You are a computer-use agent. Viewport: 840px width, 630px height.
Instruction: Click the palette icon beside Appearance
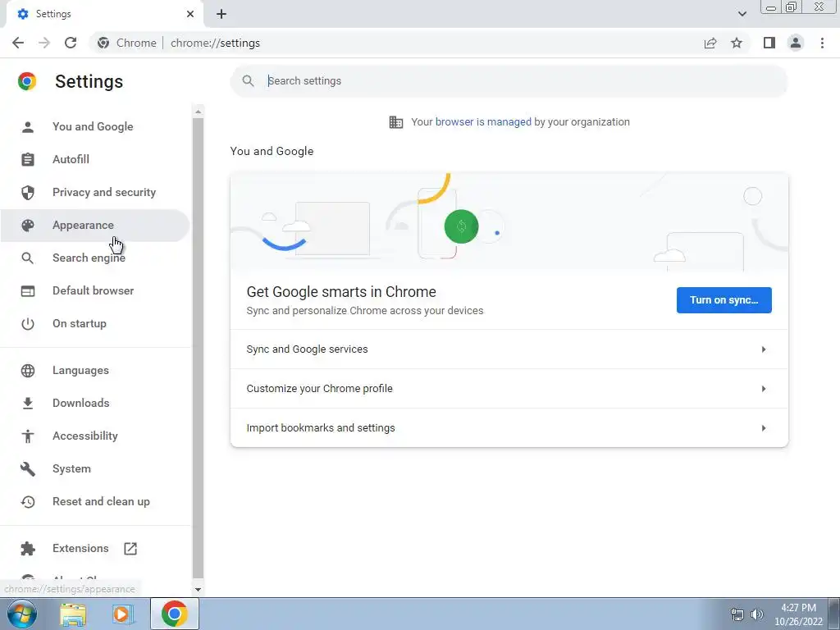28,226
